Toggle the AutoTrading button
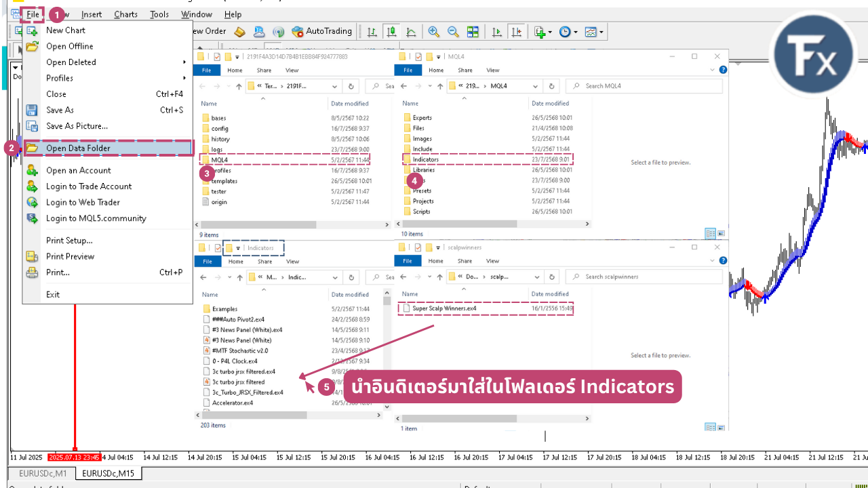 321,31
